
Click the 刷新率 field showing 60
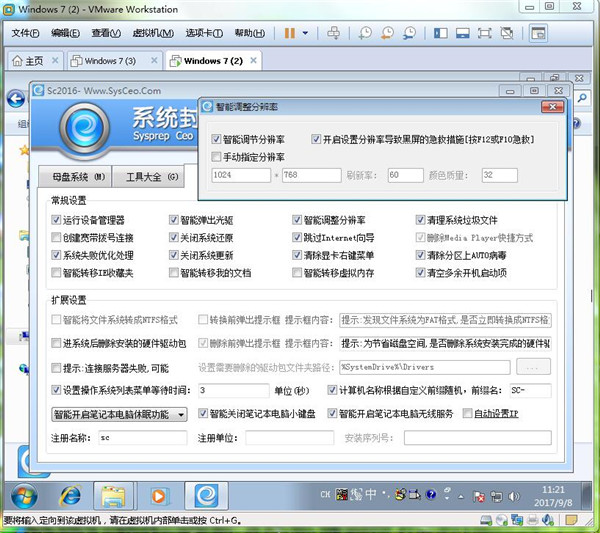coord(406,175)
